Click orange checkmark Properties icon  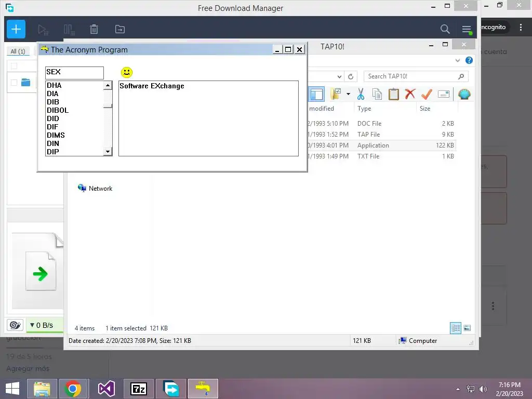[427, 94]
